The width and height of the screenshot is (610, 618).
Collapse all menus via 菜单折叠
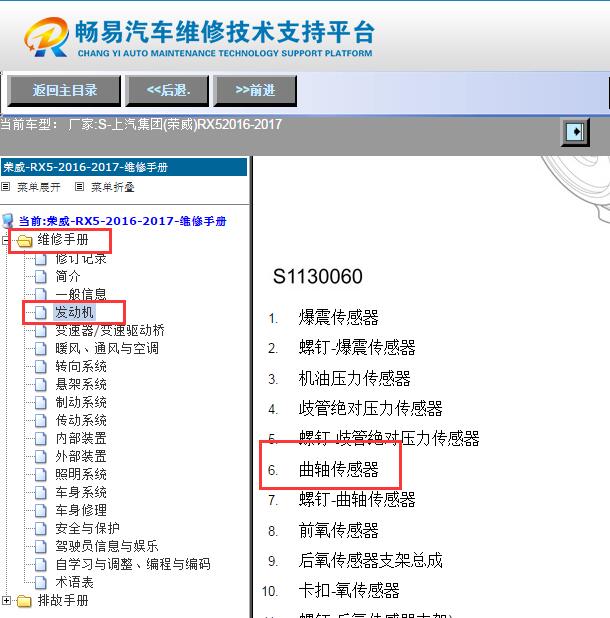click(x=113, y=187)
